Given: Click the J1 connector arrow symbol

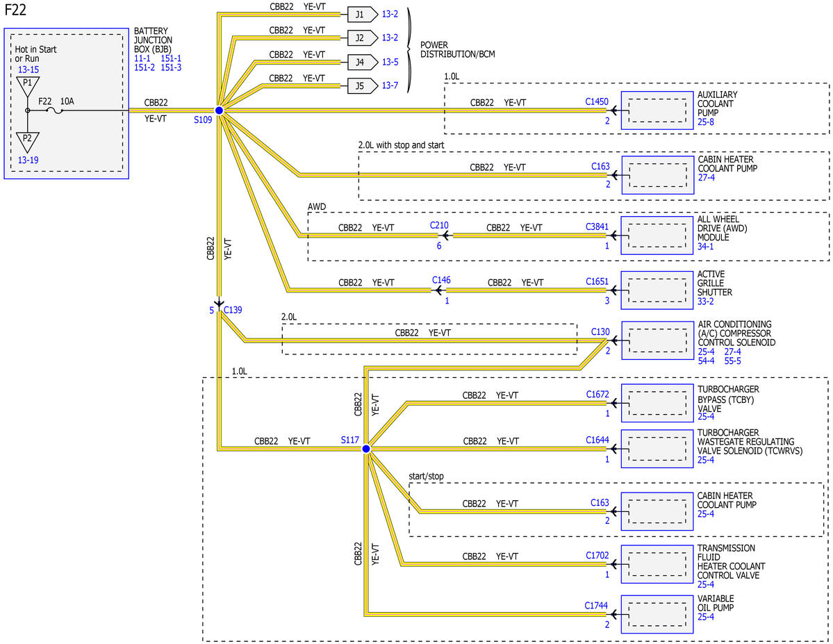Looking at the screenshot, I should tap(363, 15).
